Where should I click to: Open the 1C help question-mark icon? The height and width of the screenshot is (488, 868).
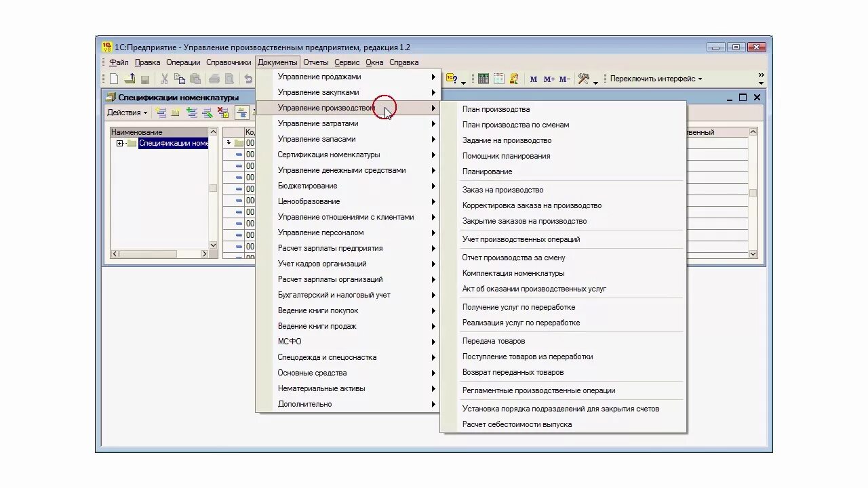point(452,79)
